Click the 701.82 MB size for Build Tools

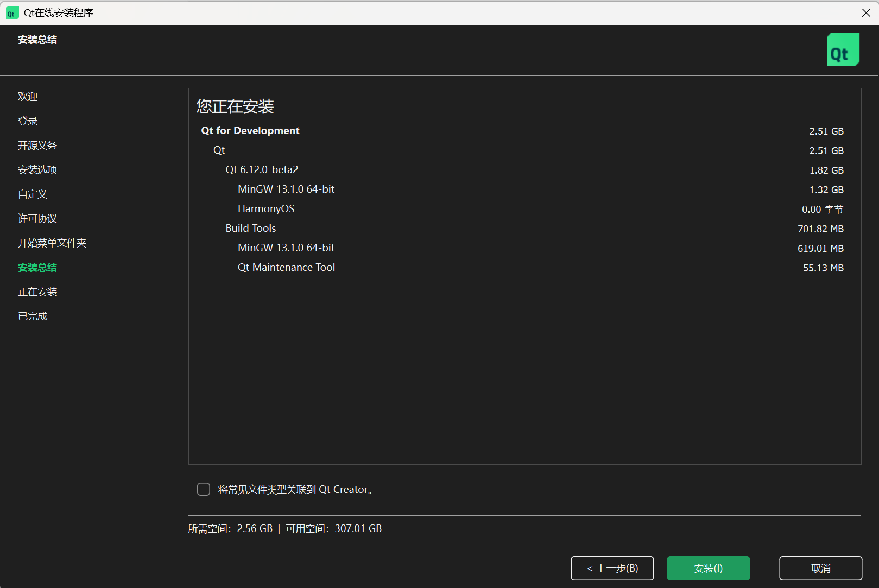point(820,229)
